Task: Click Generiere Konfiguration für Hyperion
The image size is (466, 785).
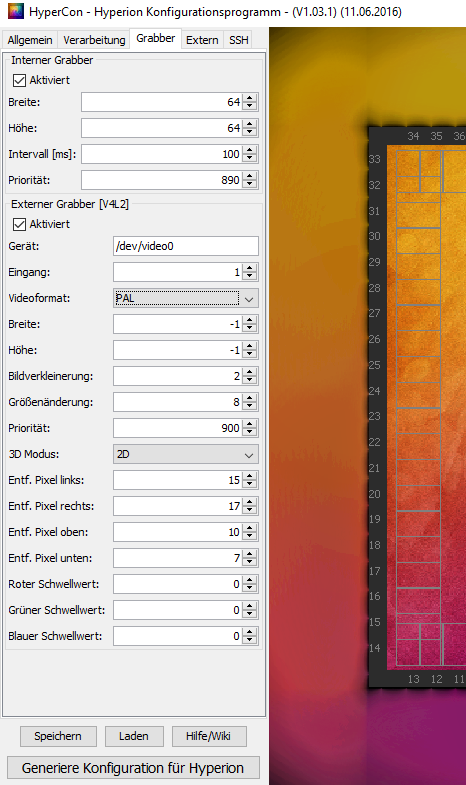Action: click(133, 767)
